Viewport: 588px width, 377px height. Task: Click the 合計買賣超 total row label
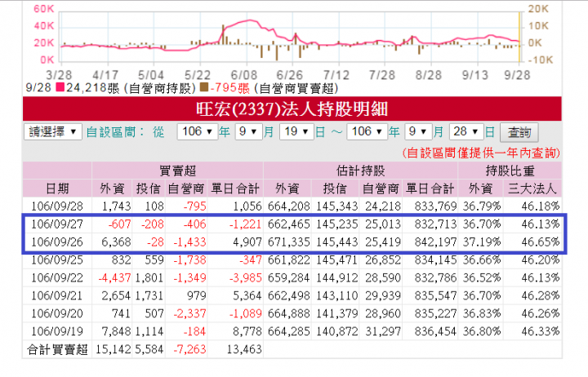coord(57,349)
